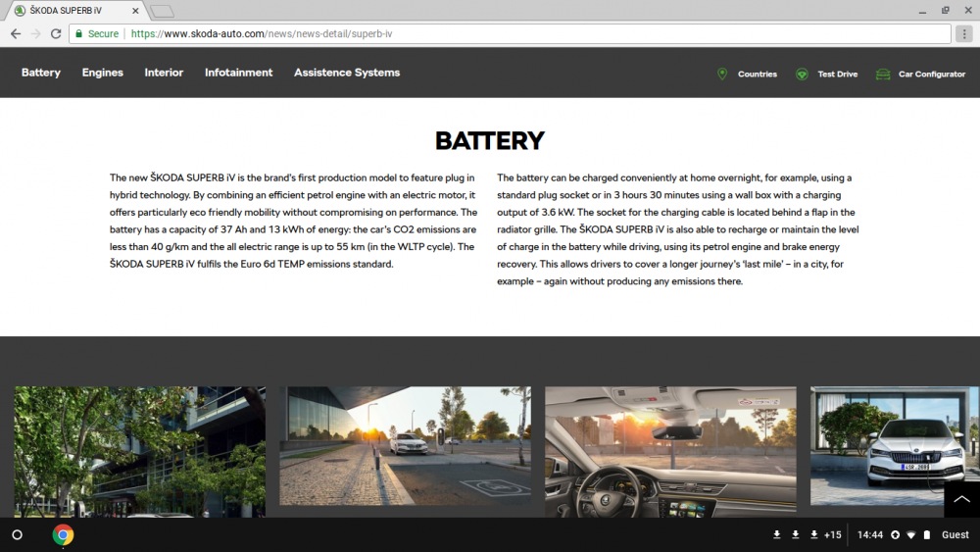Screen dimensions: 980x552
Task: Expand the +15 notifications counter
Action: tap(832, 534)
